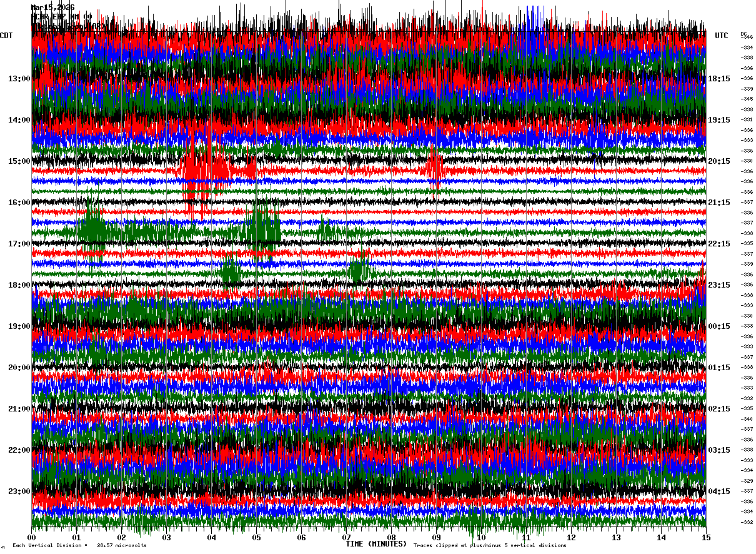Click the DC offset column header
The image size is (756, 554).
744,34
